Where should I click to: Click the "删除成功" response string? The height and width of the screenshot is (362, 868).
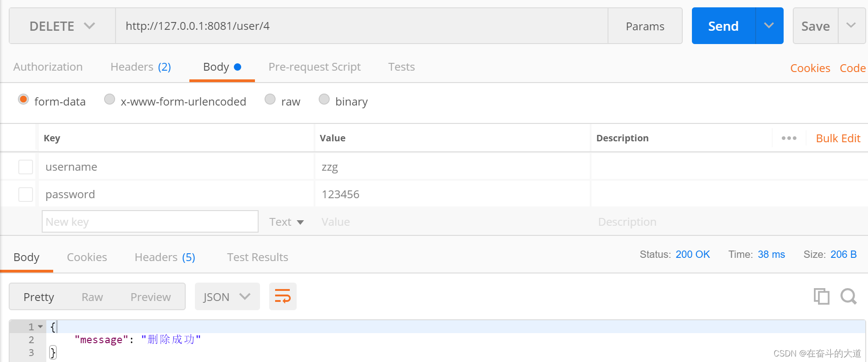point(171,340)
